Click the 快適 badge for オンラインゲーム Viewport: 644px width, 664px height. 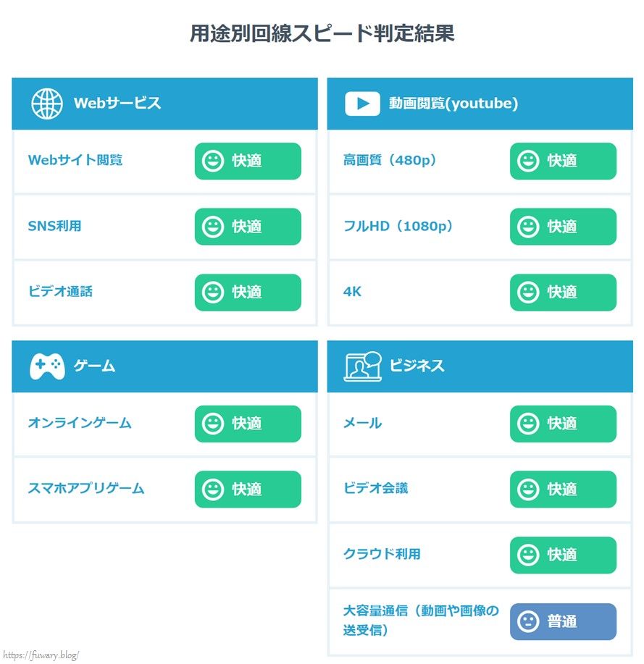[x=248, y=424]
